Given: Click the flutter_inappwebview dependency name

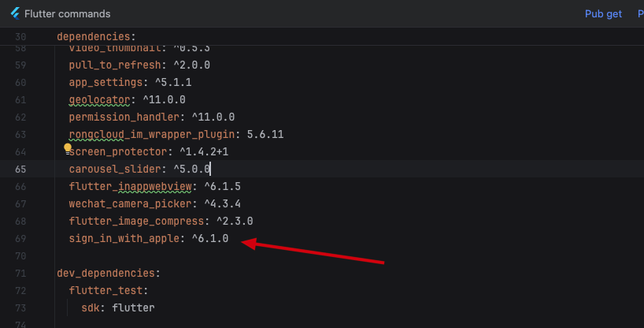Looking at the screenshot, I should click(x=130, y=186).
